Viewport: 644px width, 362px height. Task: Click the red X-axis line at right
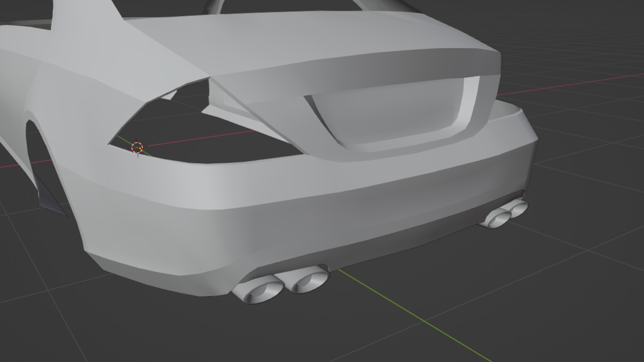(x=570, y=84)
